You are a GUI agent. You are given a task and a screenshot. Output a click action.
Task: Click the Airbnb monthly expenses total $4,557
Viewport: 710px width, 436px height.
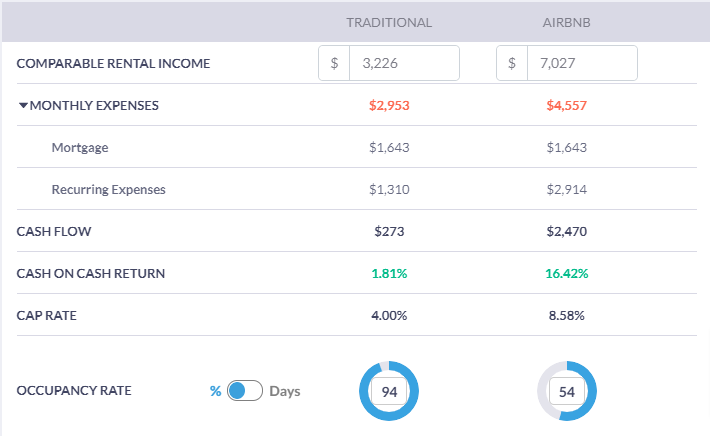567,105
